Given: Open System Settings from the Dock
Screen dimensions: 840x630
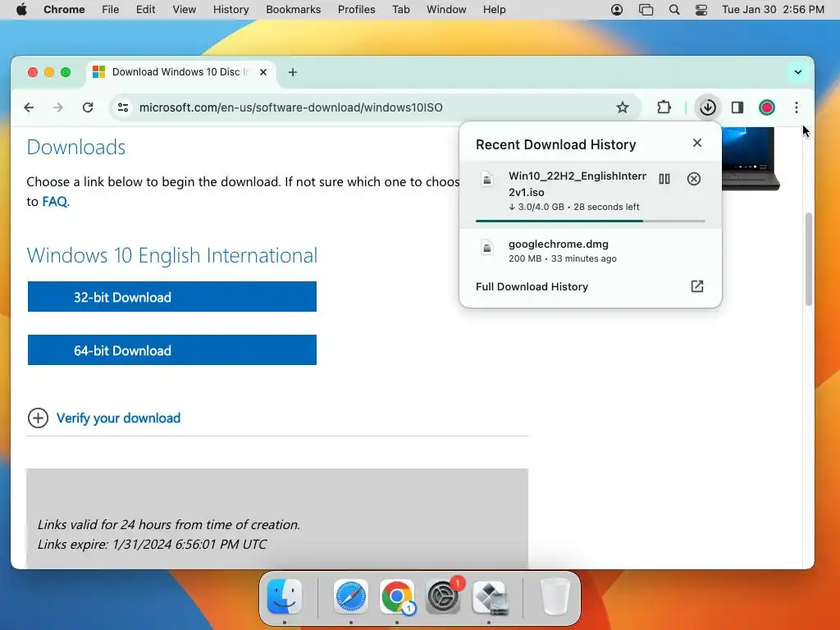Looking at the screenshot, I should 443,596.
